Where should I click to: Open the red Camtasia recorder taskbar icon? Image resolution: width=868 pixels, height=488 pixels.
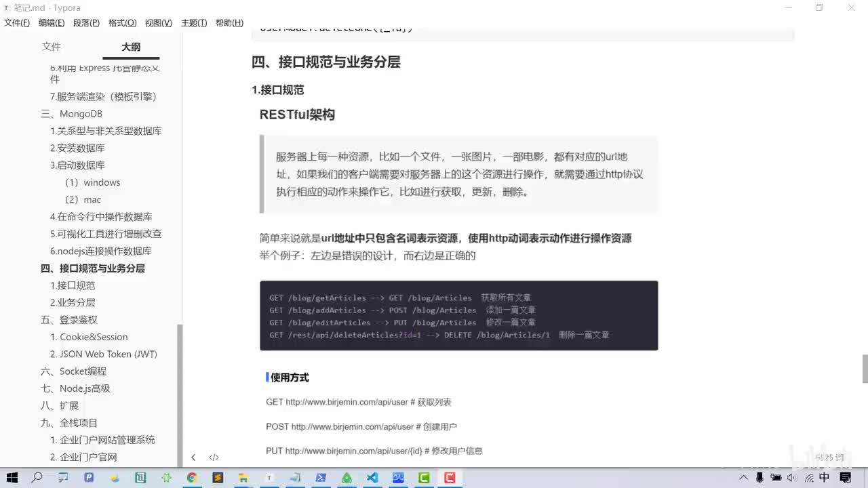(450, 478)
